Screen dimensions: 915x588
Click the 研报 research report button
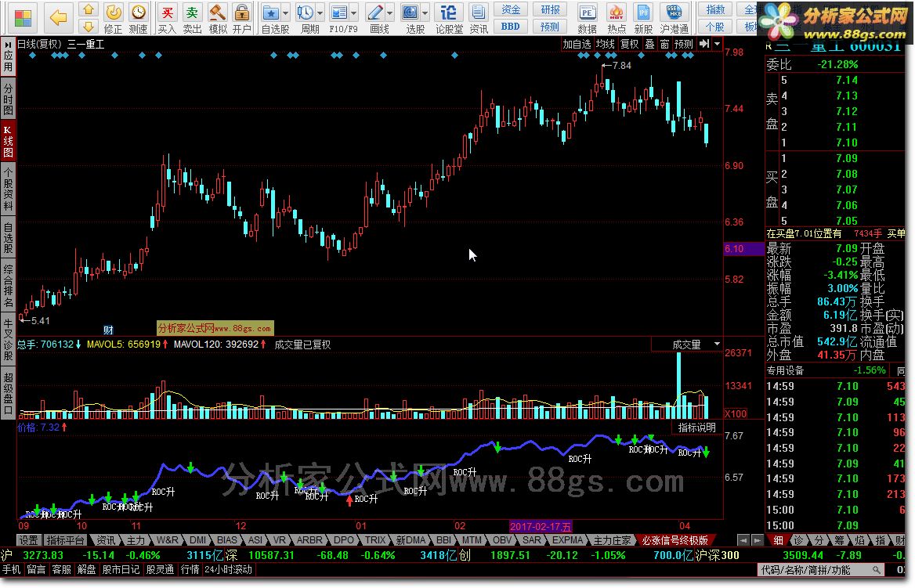550,9
